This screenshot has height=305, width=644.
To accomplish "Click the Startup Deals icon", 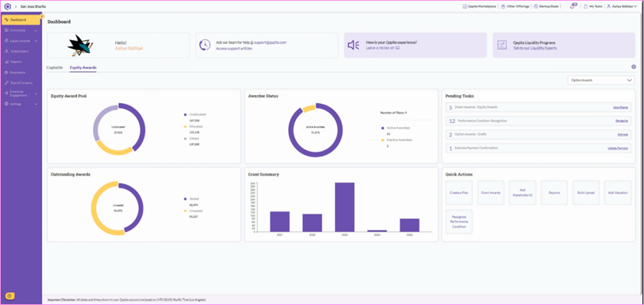I will pyautogui.click(x=536, y=7).
